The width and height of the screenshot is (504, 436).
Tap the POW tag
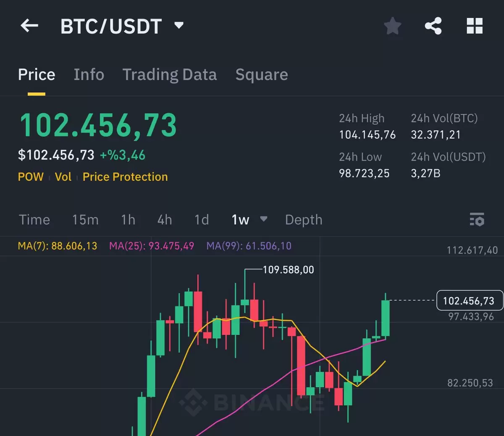[x=31, y=177]
